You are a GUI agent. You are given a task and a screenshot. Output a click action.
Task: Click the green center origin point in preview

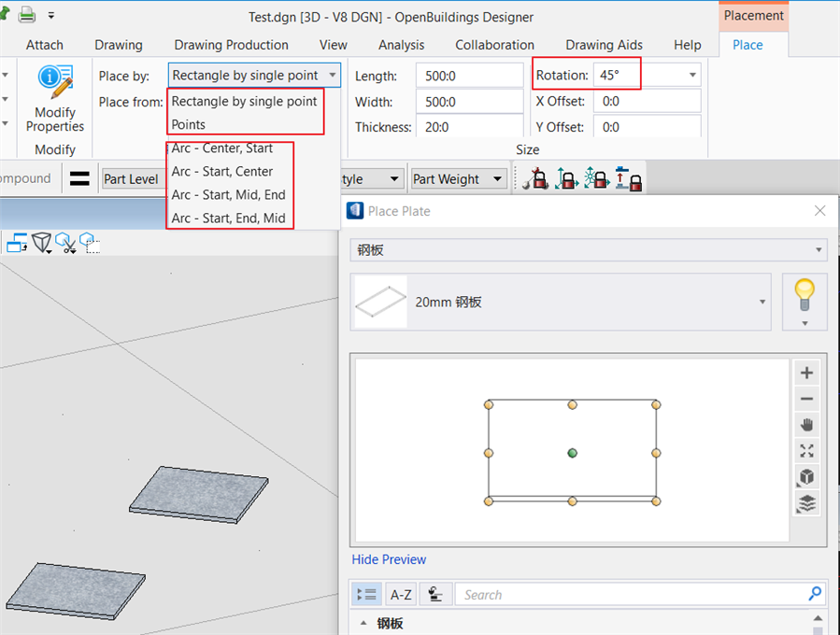tap(572, 453)
